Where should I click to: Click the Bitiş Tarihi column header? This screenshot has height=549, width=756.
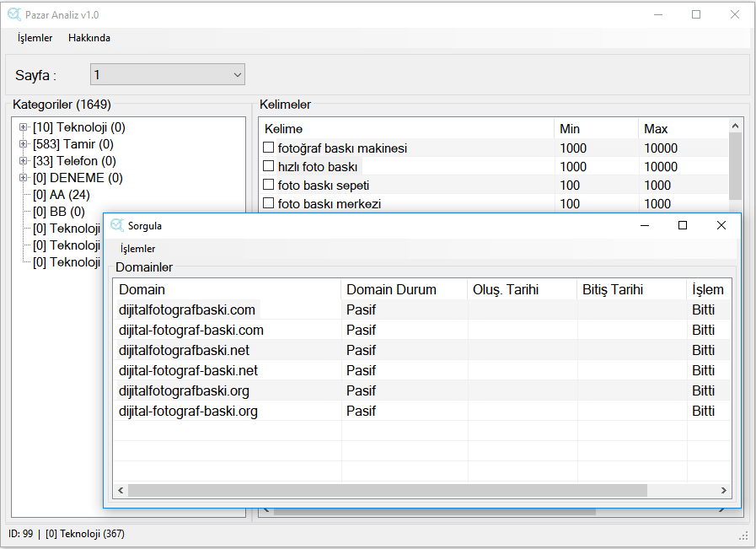631,289
